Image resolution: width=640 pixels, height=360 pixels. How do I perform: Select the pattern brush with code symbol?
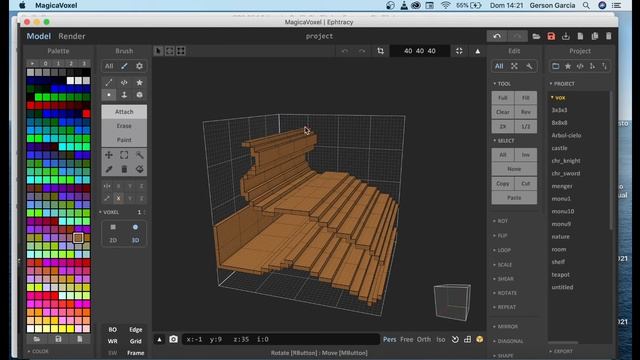[124, 83]
